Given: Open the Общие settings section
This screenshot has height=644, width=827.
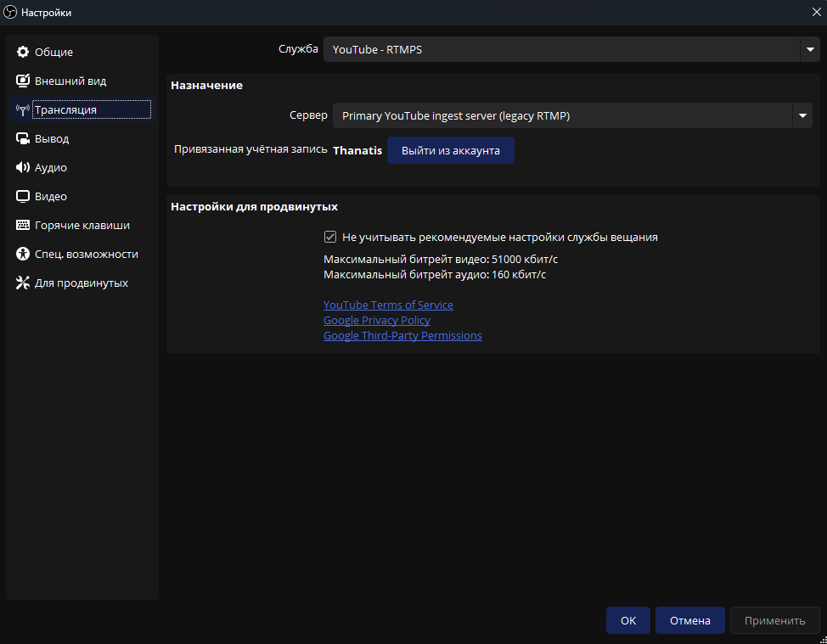Looking at the screenshot, I should click(x=81, y=52).
